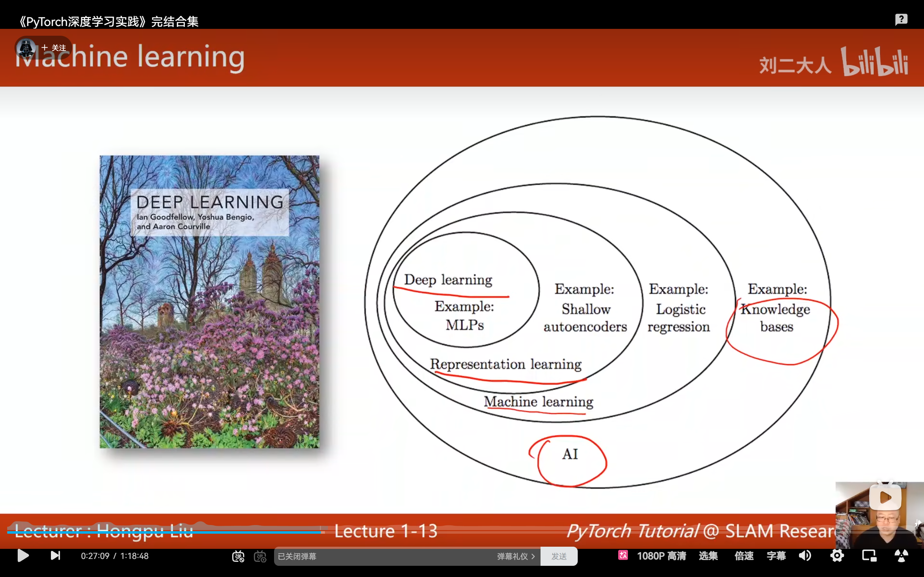Viewport: 924px width, 577px height.
Task: Exit fullscreen mode icon
Action: tap(901, 556)
